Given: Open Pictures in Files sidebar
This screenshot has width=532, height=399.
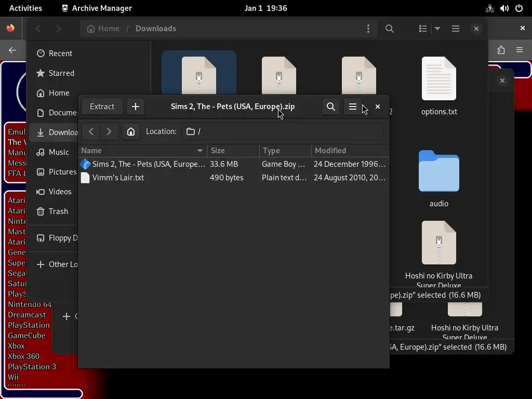Looking at the screenshot, I should coord(54,171).
